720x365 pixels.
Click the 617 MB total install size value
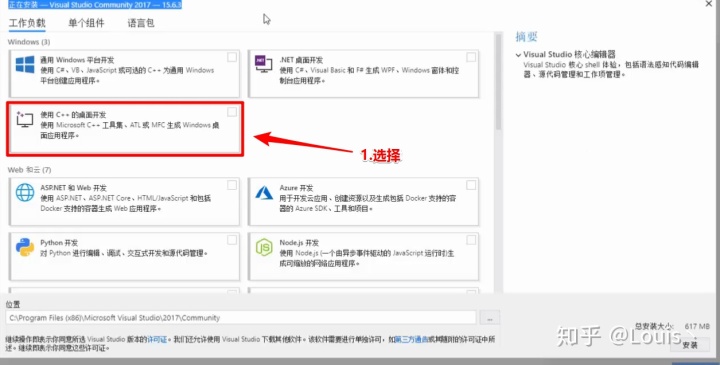(697, 326)
